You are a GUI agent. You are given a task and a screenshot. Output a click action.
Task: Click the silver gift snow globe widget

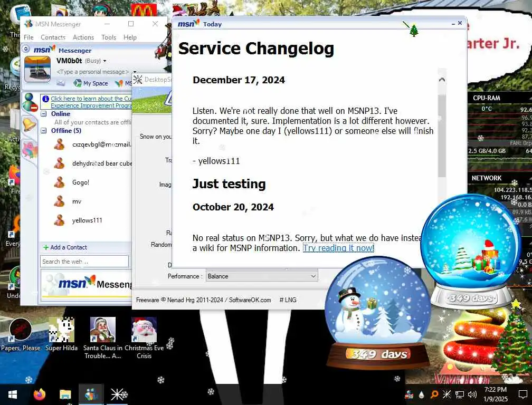(x=472, y=251)
